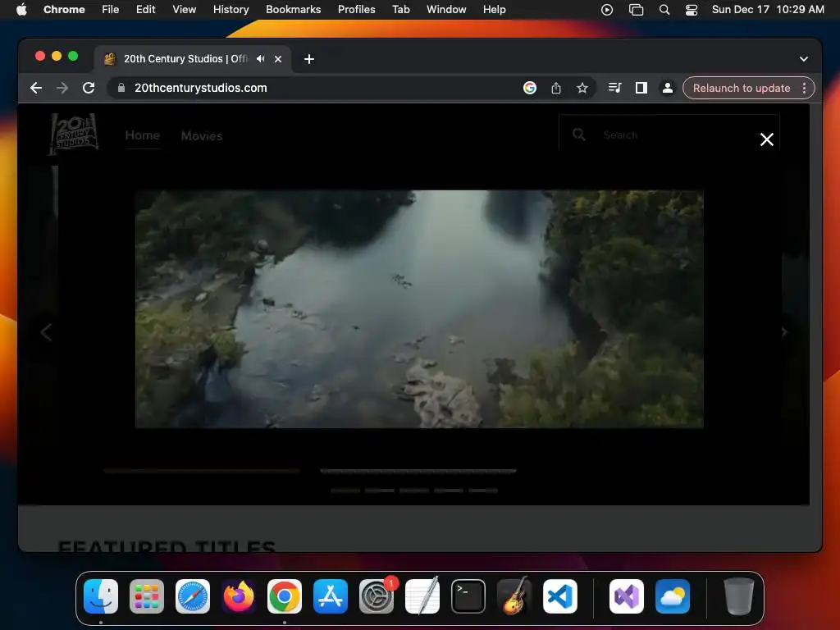
Task: Click the screen mirroring menu bar icon
Action: (x=636, y=10)
